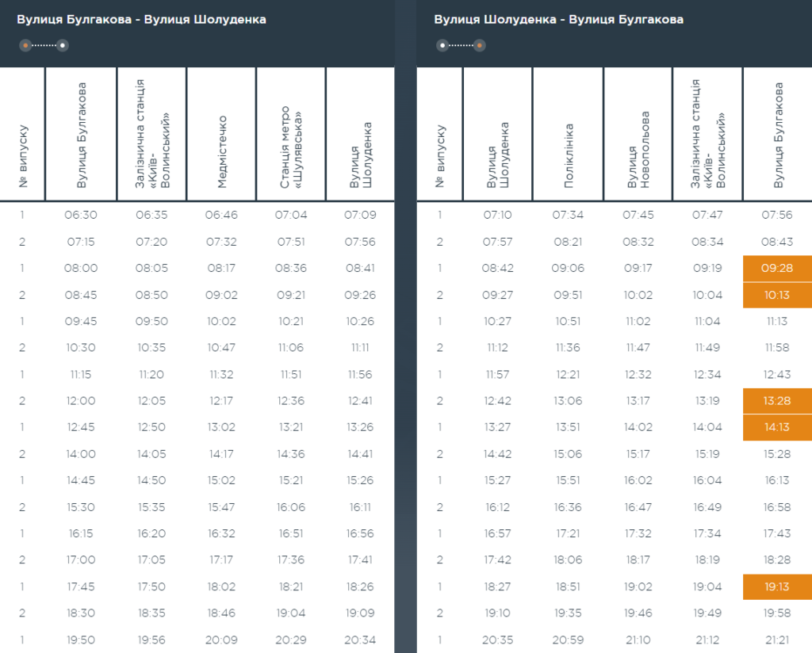Select the 'Вулиця Шолуденка - Вулиця Булгакова' route title
This screenshot has width=812, height=653.
pyautogui.click(x=558, y=19)
